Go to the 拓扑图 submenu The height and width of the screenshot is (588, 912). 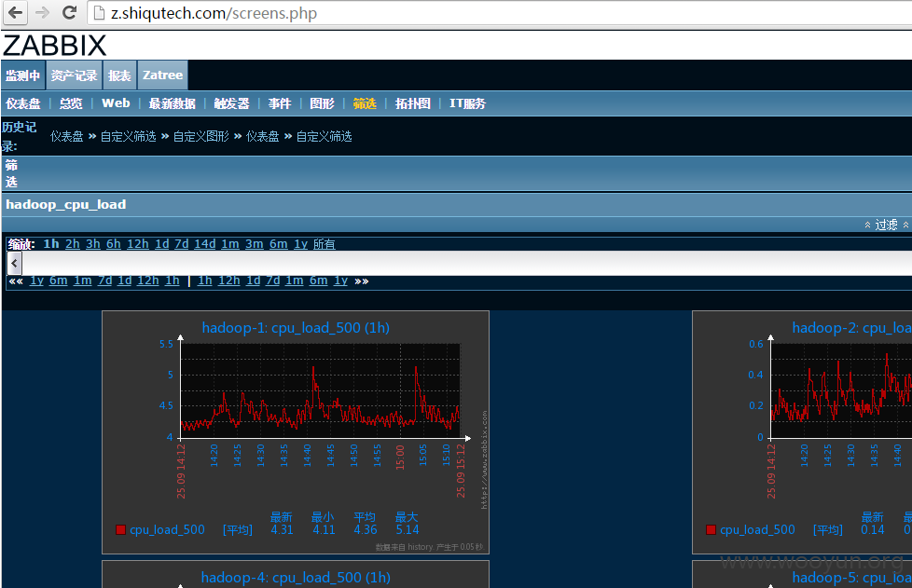(x=413, y=103)
